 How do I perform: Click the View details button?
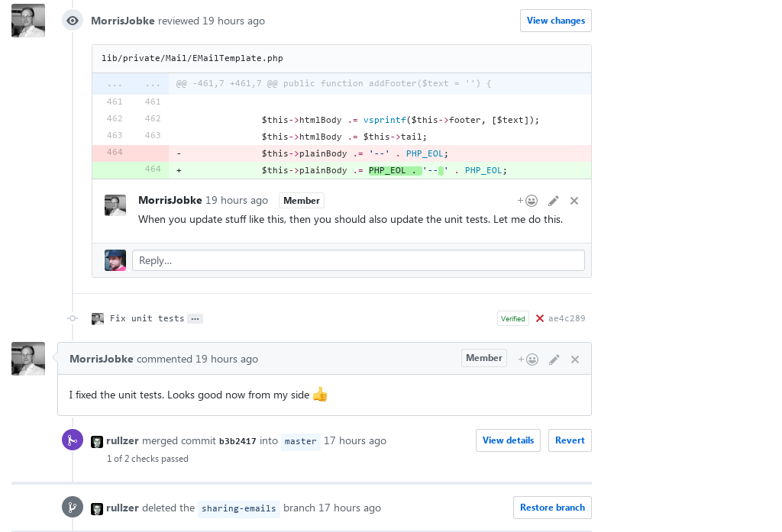[x=508, y=440]
